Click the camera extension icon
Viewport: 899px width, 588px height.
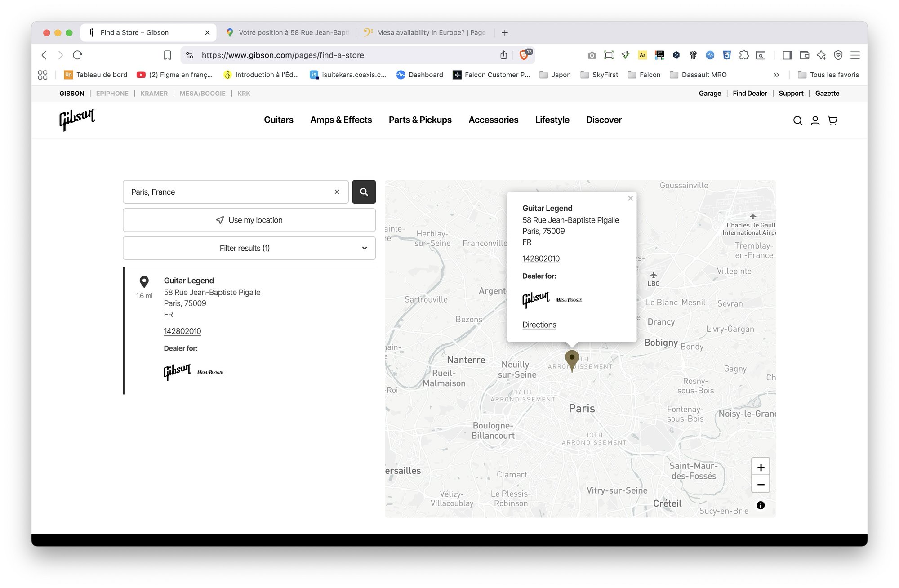pos(592,55)
